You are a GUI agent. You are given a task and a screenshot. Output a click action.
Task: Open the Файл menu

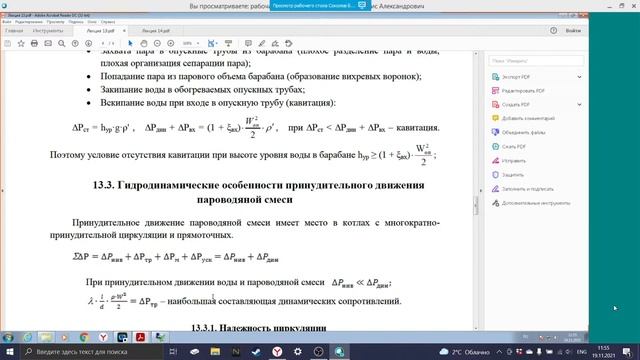7,22
